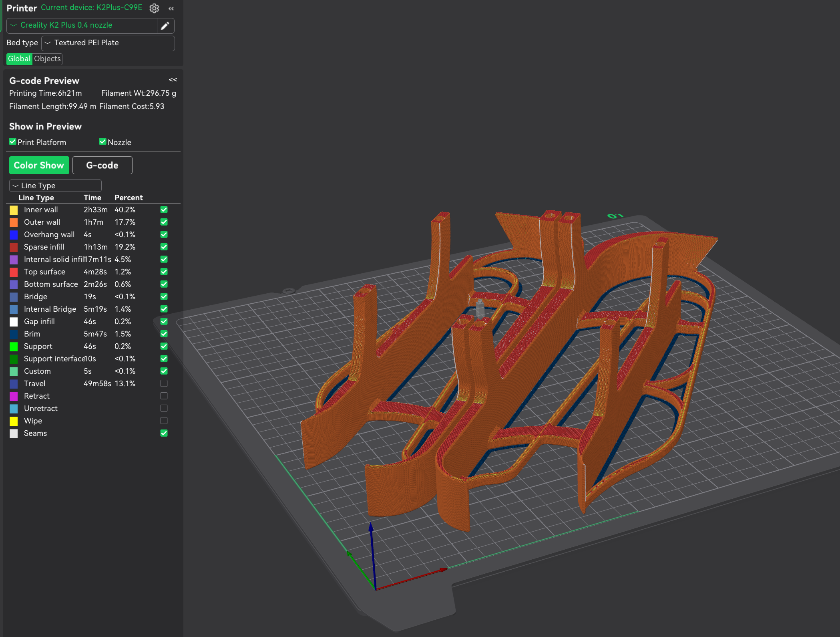Switch to the Global tab

coord(19,59)
